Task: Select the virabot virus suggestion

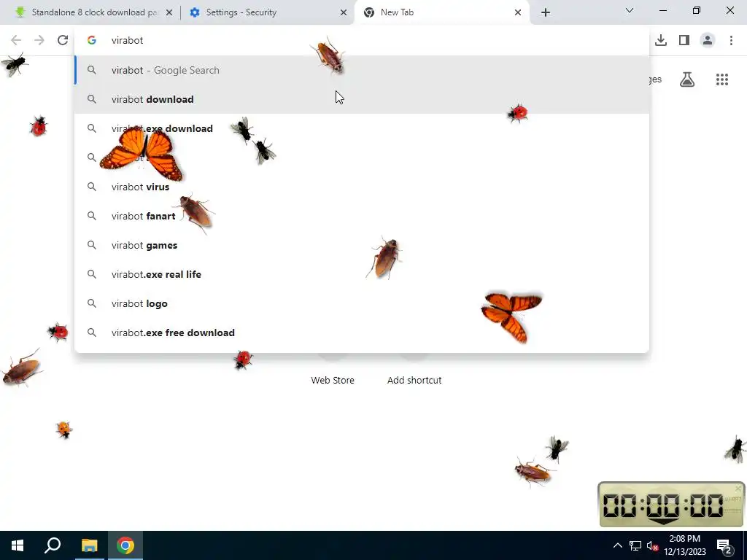Action: point(362,187)
